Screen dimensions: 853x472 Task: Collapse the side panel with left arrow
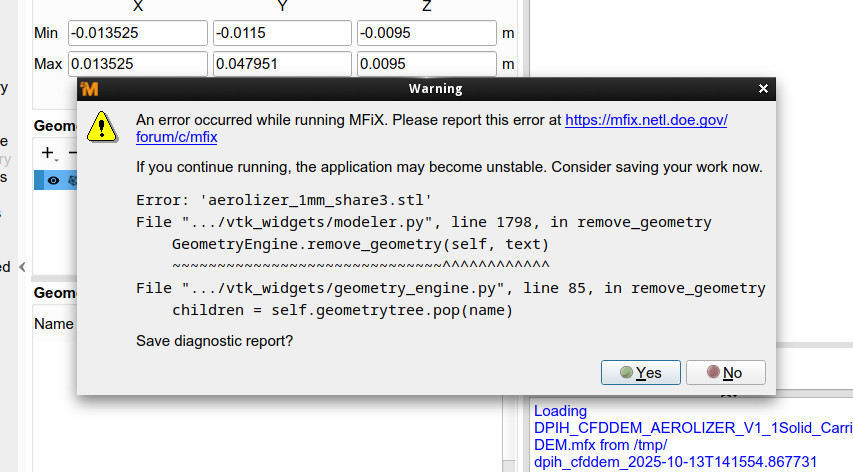point(23,266)
